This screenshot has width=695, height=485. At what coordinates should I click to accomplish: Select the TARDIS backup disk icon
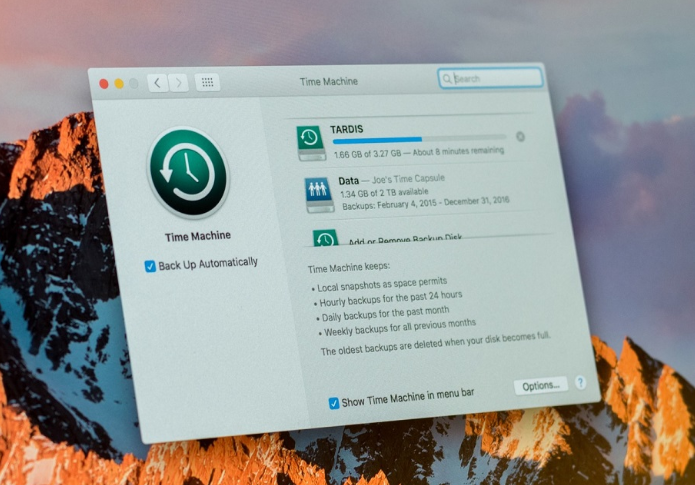311,143
